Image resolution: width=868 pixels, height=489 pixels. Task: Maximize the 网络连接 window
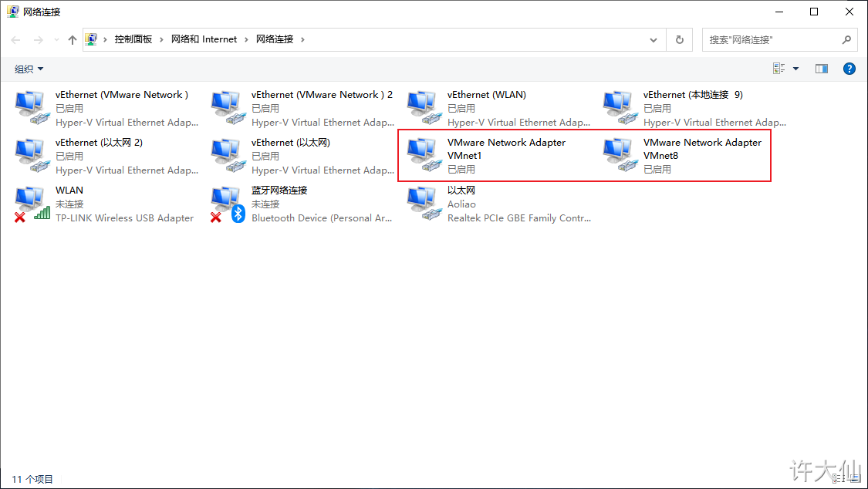click(814, 12)
